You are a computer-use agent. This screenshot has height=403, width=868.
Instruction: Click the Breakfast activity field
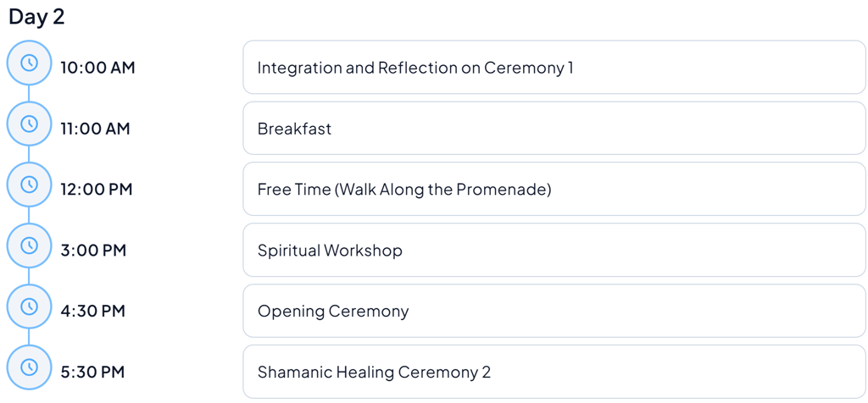[x=554, y=129]
